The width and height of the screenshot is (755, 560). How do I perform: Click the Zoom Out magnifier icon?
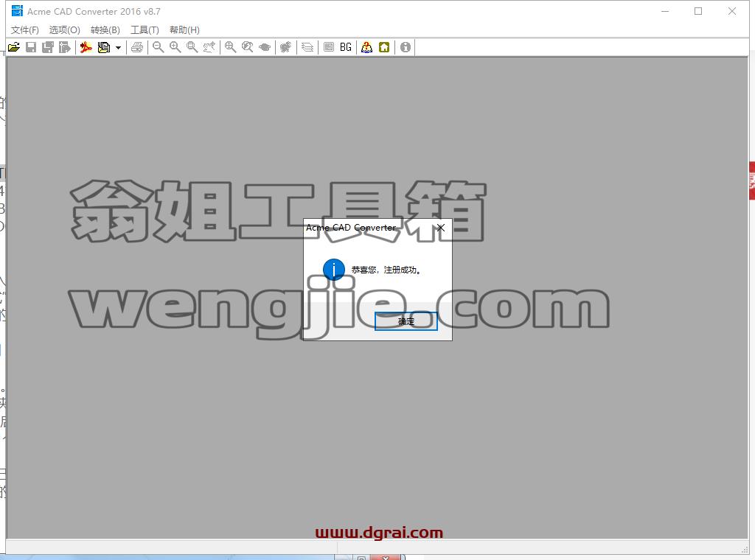(x=158, y=47)
